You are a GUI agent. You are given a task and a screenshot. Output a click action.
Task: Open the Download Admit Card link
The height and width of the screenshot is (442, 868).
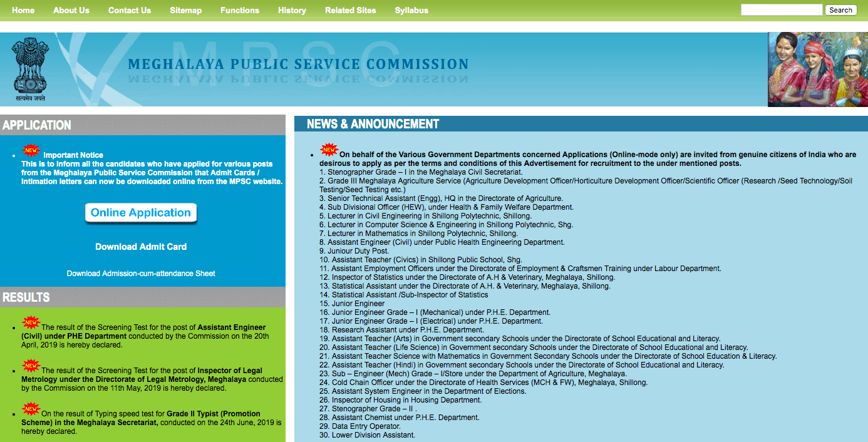[141, 247]
